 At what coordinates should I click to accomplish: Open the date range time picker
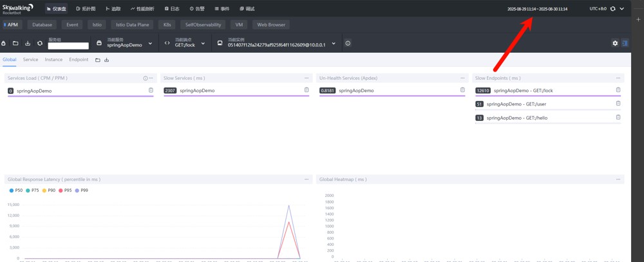tap(537, 8)
